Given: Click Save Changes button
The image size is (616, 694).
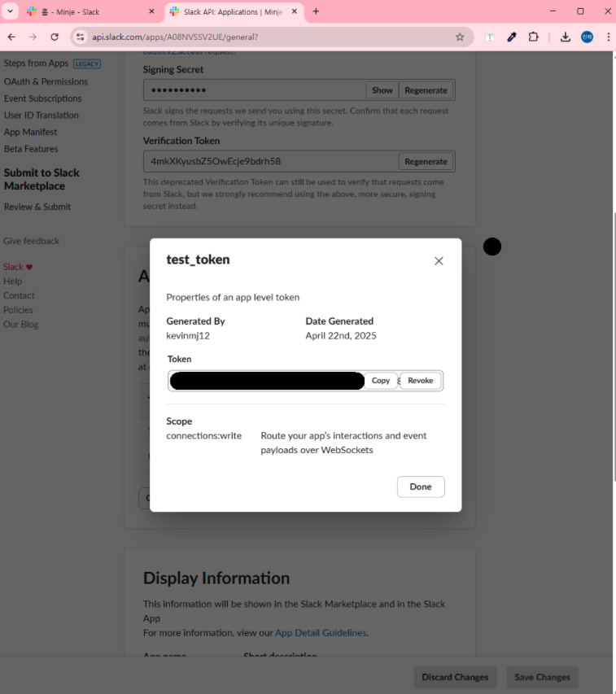Looking at the screenshot, I should coord(542,677).
